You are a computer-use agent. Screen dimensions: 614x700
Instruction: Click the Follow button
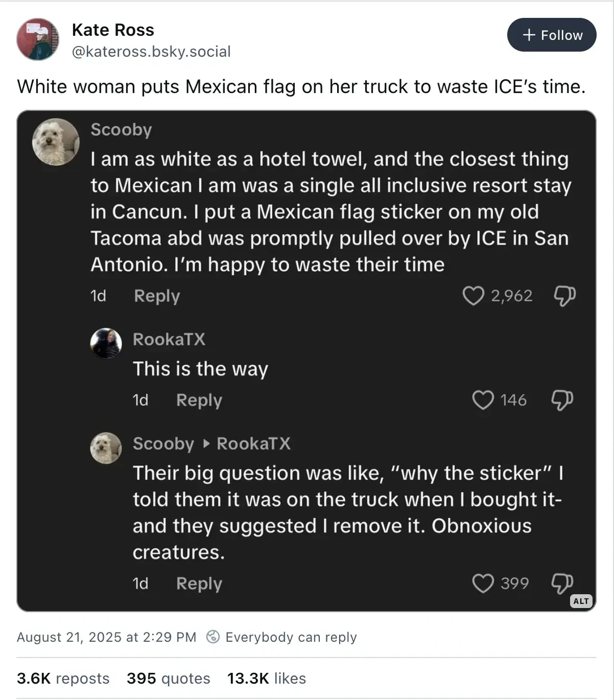pos(552,35)
